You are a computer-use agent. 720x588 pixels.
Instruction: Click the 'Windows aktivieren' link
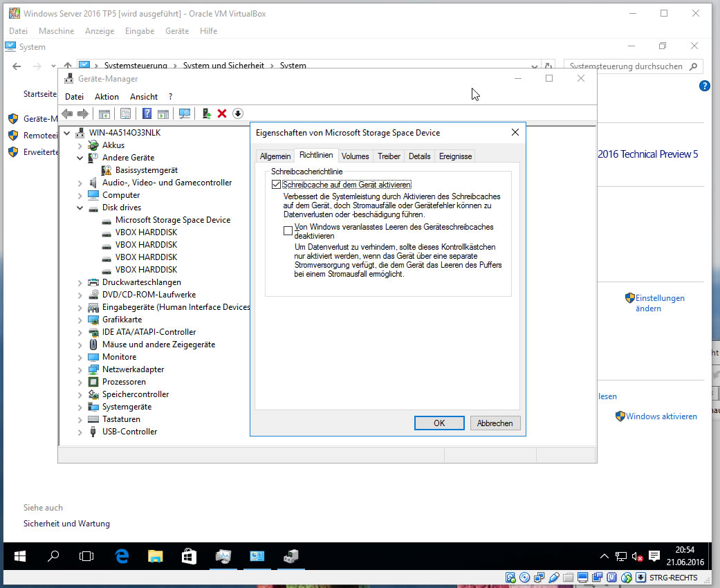tap(661, 416)
